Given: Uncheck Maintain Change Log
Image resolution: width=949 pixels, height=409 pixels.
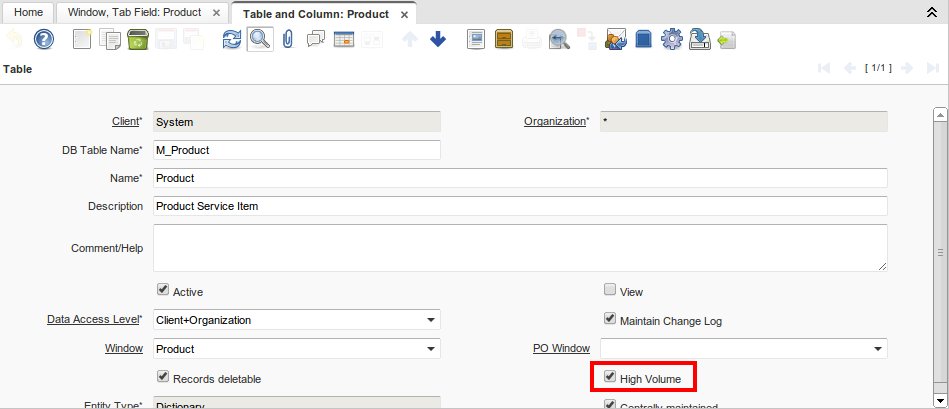Looking at the screenshot, I should coord(610,320).
